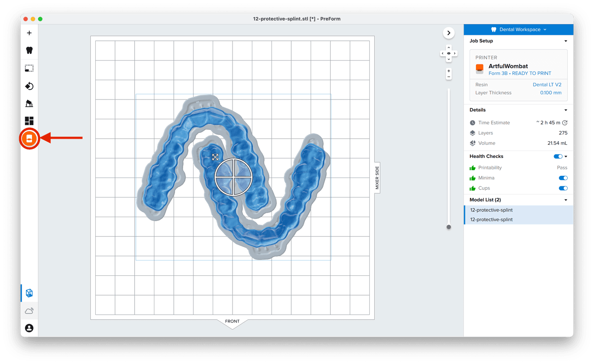Toggle the Minima check switch
The image size is (594, 364).
tap(563, 178)
